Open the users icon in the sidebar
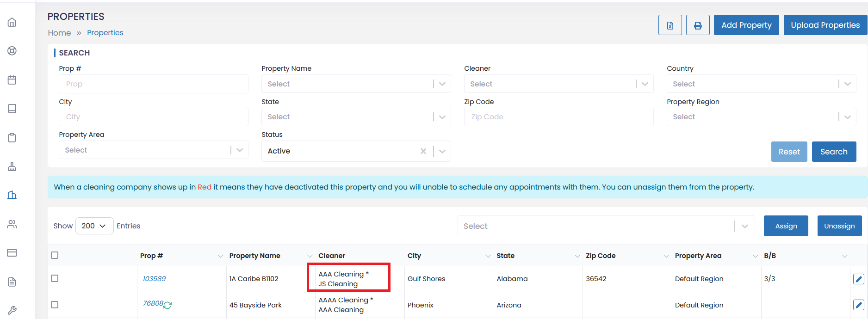 click(x=12, y=224)
